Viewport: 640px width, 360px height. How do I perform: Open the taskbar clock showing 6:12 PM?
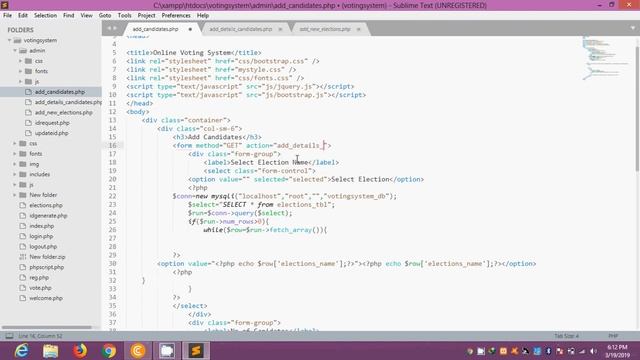coord(618,351)
